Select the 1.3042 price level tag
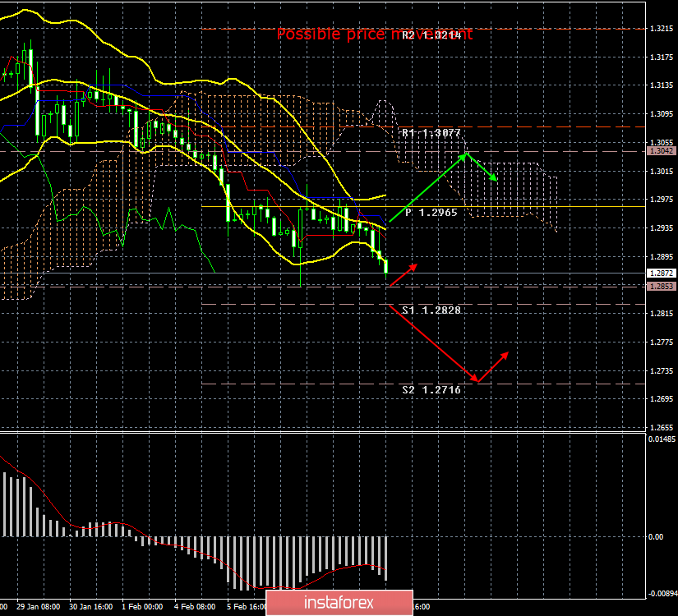Viewport: 678px width, 616px height. coord(661,151)
